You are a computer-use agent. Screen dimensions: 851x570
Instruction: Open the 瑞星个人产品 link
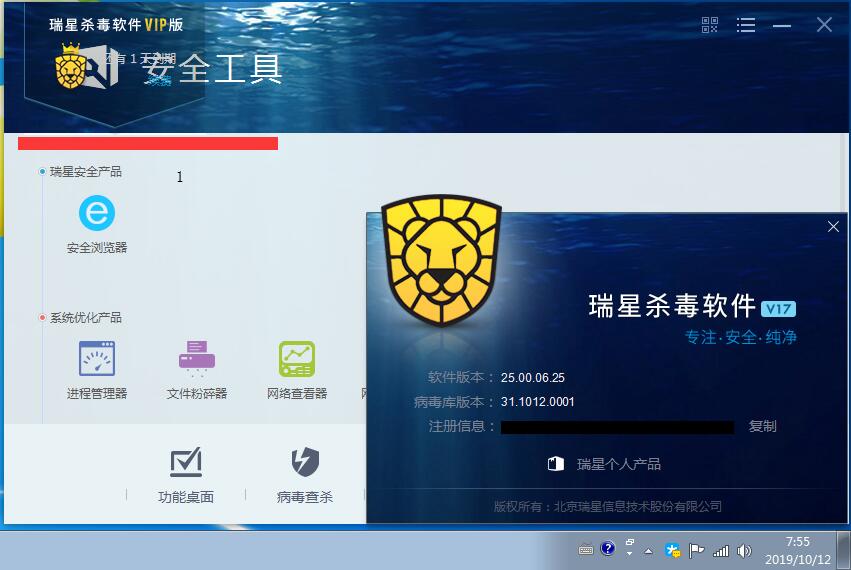tap(619, 464)
